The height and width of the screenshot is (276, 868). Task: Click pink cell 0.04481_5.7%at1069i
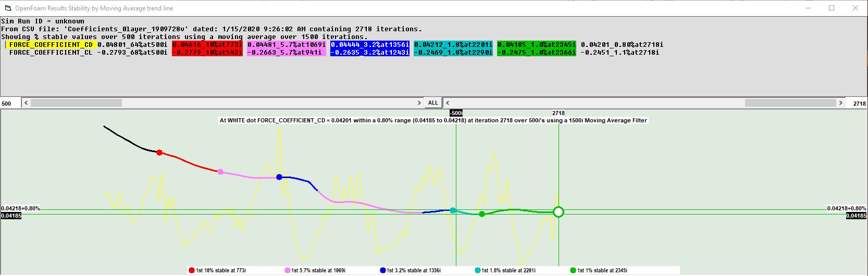click(x=287, y=45)
